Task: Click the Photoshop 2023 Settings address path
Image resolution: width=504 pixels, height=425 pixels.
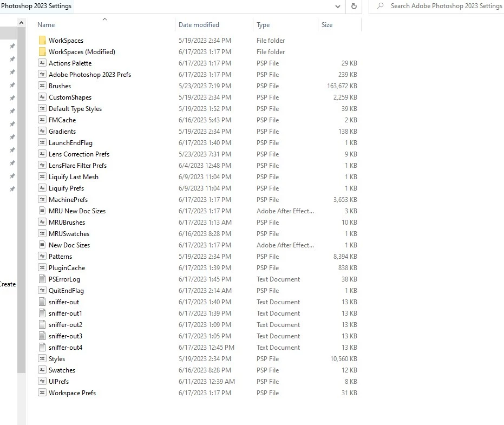Action: click(x=36, y=6)
